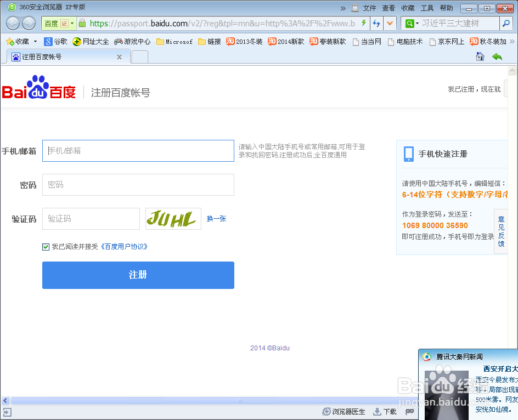Click the 360 browser logo in title bar

(12, 7)
